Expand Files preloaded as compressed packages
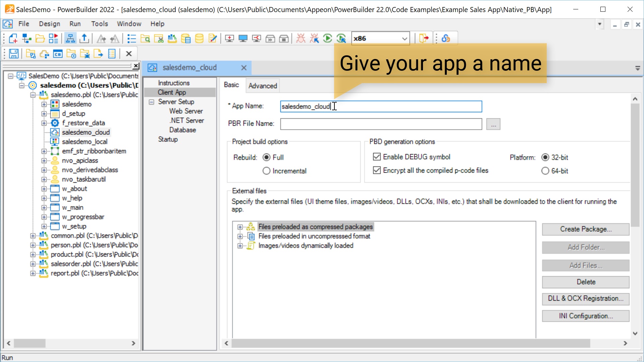 coord(240,227)
